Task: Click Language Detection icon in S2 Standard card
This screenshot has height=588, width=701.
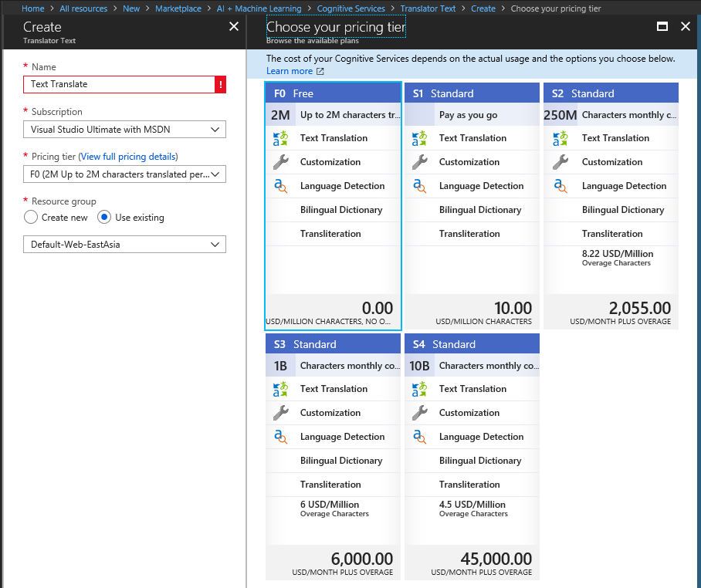Action: pos(560,185)
